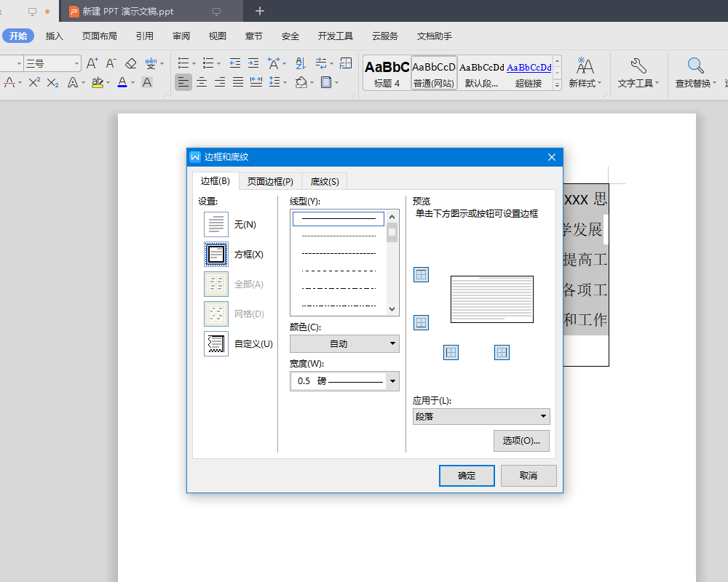Toggle the bottom border button in preview
Image resolution: width=728 pixels, height=582 pixels.
point(421,322)
